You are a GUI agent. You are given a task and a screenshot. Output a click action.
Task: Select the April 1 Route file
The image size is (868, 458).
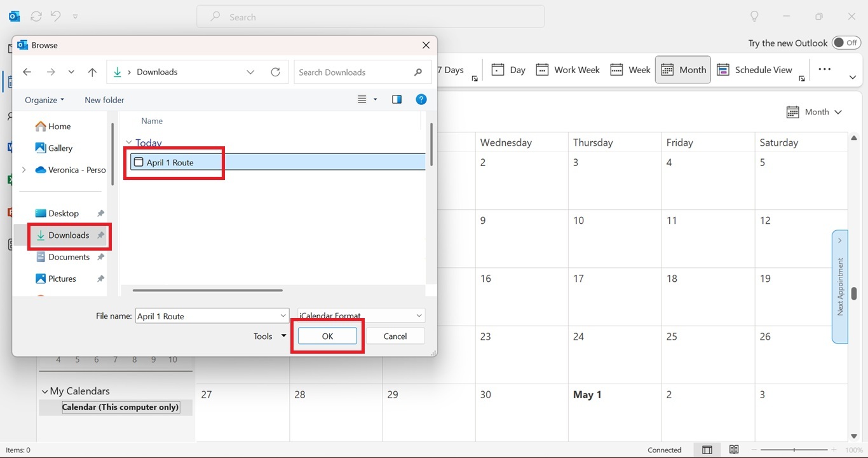[x=170, y=163]
